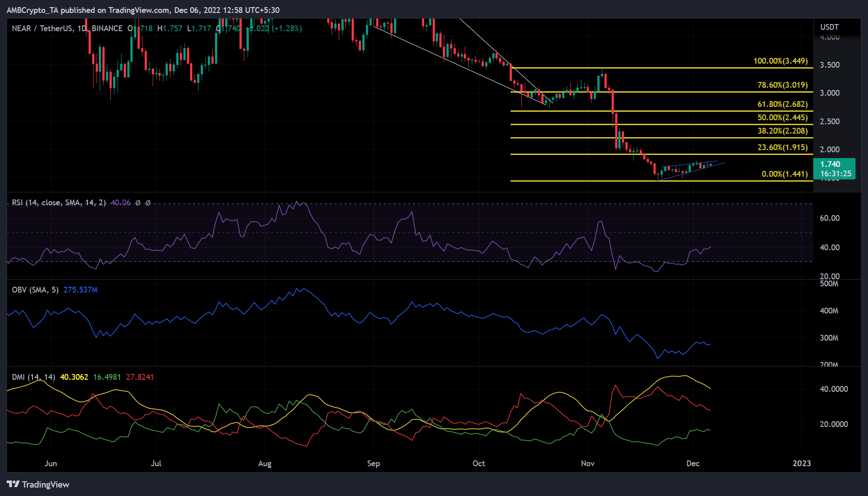Screen dimensions: 868x496
Task: Open the OBV (SMA, 5) indicator legend
Action: [35, 290]
